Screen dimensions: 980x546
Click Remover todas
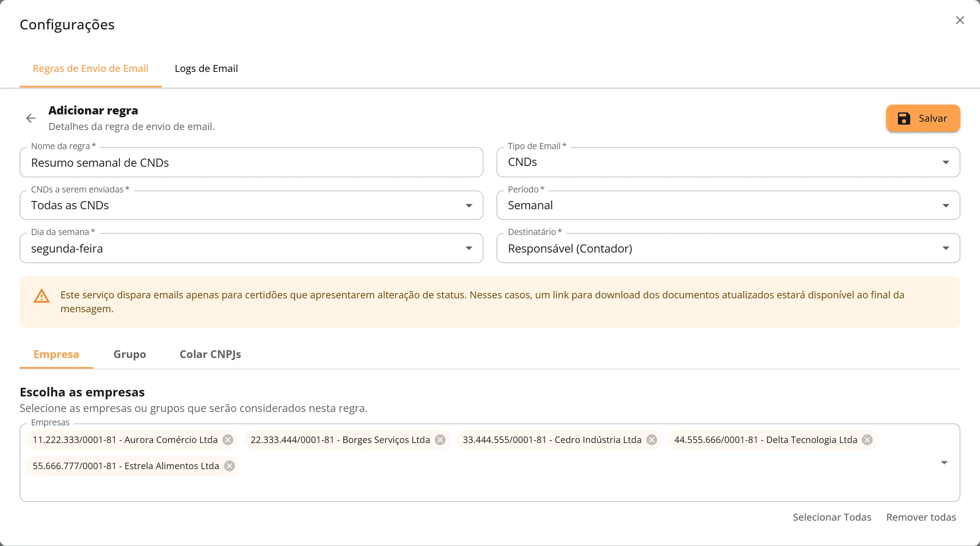(921, 517)
